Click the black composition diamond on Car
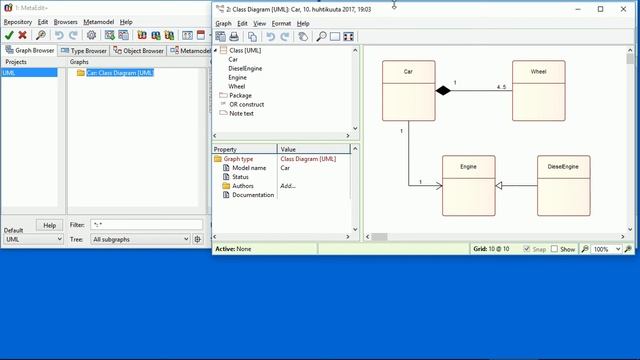The image size is (640, 360). (x=443, y=91)
